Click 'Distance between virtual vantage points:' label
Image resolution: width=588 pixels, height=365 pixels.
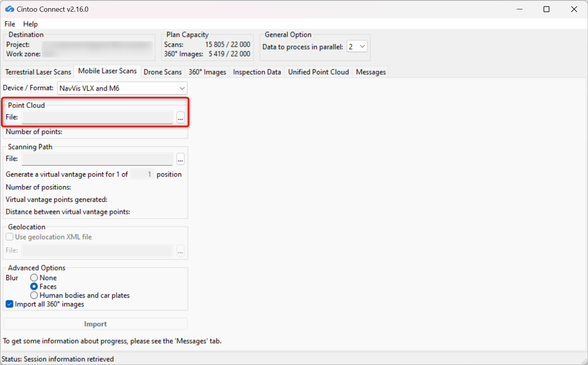pos(68,212)
